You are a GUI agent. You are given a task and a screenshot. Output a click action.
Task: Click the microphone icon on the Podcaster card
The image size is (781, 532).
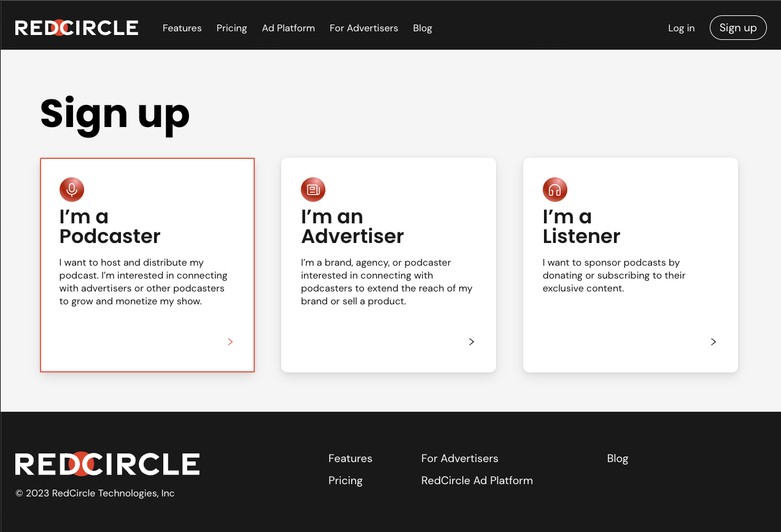coord(72,190)
